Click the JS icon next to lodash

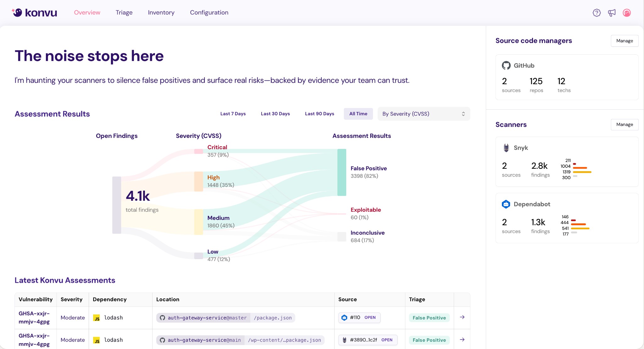[x=97, y=318]
